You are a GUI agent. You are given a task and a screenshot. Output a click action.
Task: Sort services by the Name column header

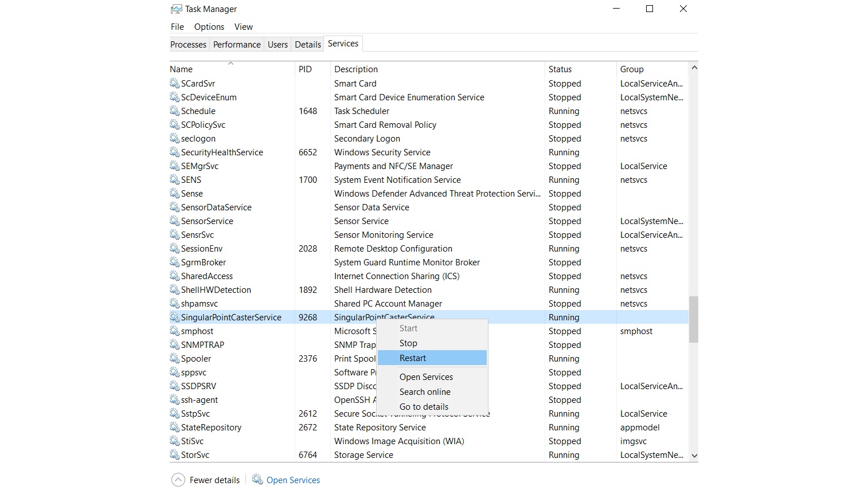[181, 69]
